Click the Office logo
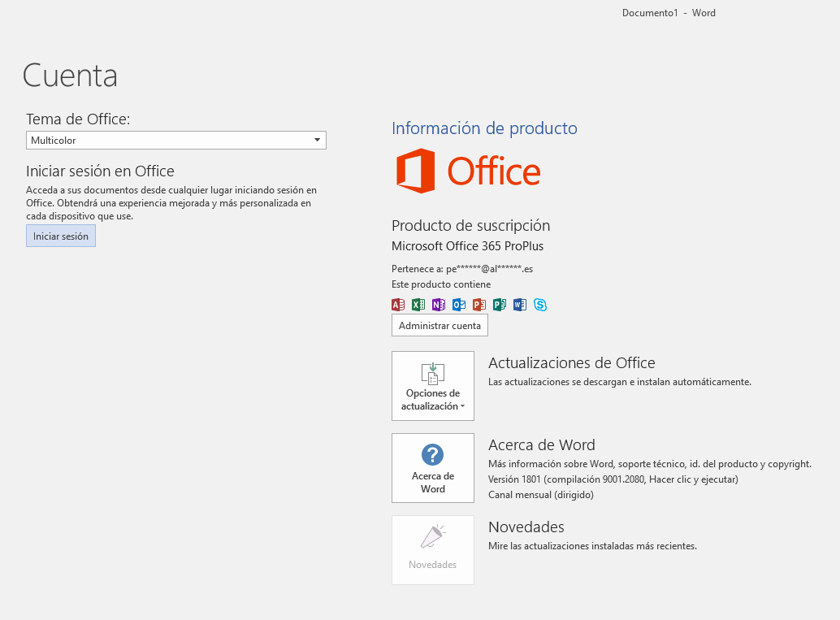The height and width of the screenshot is (620, 840). tap(468, 171)
